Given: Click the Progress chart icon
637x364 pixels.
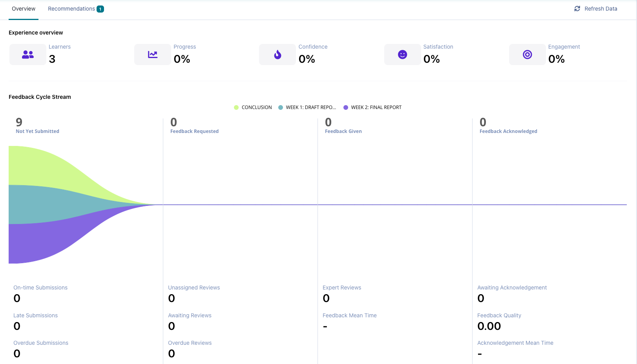Looking at the screenshot, I should [153, 55].
